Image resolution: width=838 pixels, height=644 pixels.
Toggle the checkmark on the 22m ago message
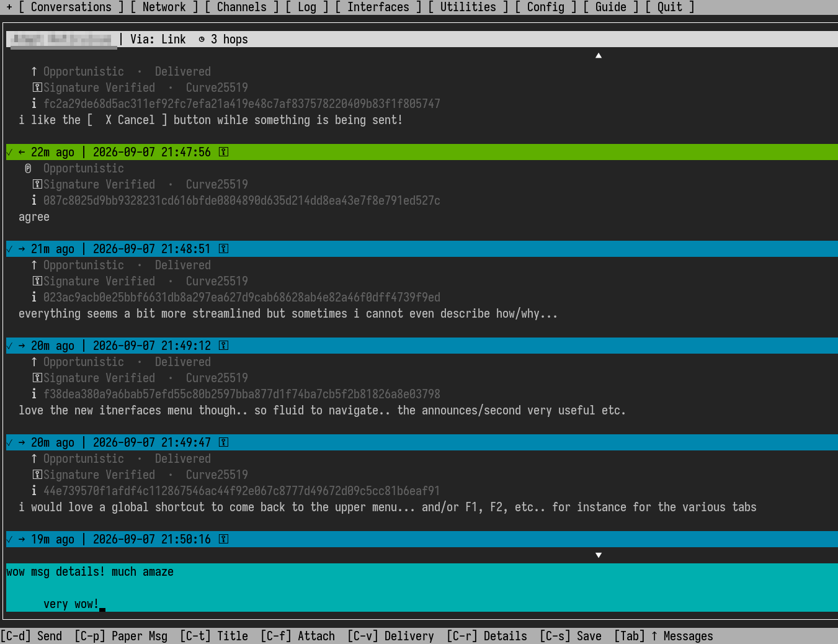9,152
